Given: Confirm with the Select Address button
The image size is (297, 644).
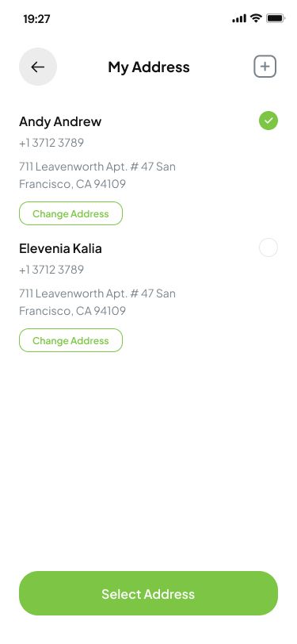Looking at the screenshot, I should point(149,593).
